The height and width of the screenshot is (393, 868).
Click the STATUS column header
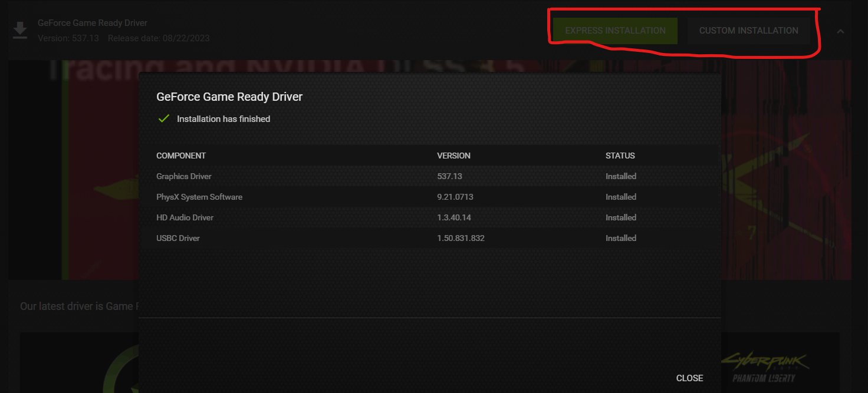pos(620,156)
